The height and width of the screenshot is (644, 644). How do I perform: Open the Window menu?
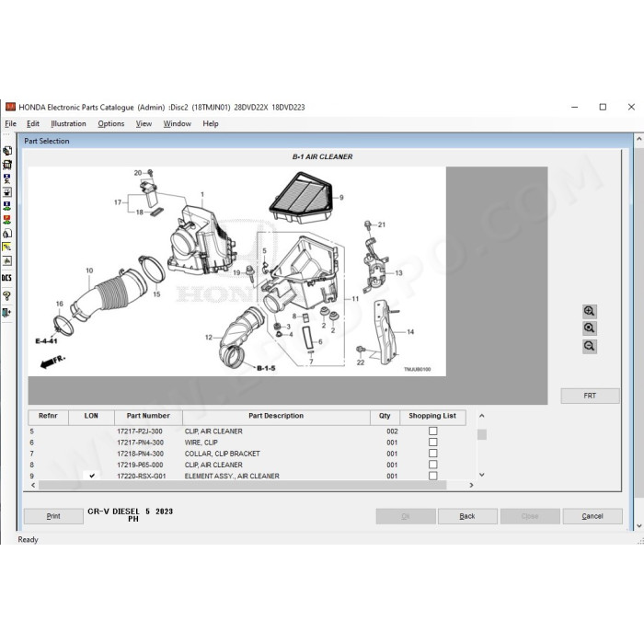(177, 123)
